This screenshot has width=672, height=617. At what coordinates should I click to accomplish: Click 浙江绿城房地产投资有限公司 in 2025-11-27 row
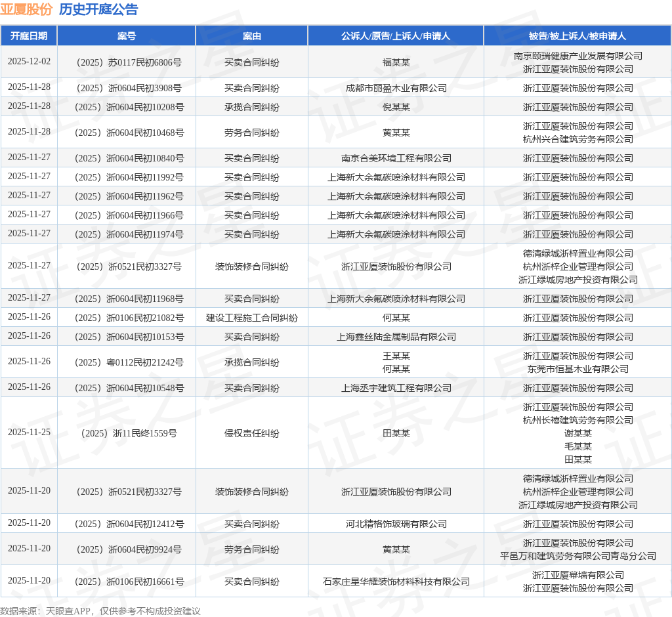point(577,280)
